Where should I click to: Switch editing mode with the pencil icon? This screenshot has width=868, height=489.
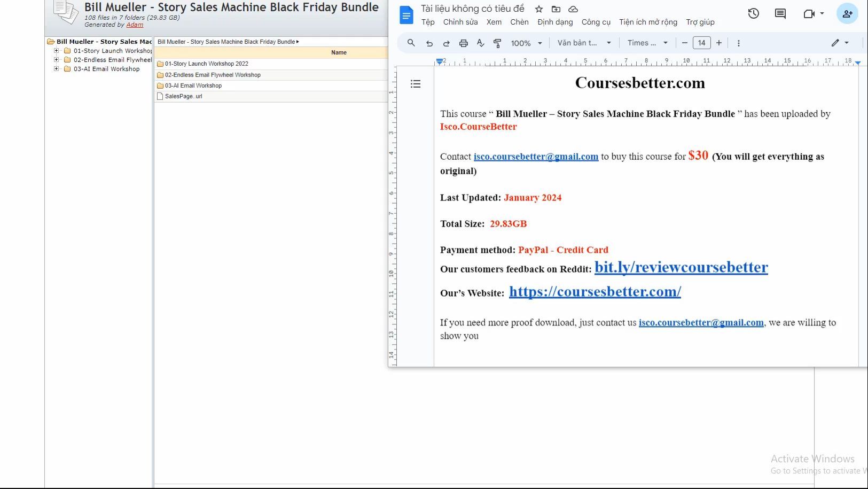click(835, 43)
